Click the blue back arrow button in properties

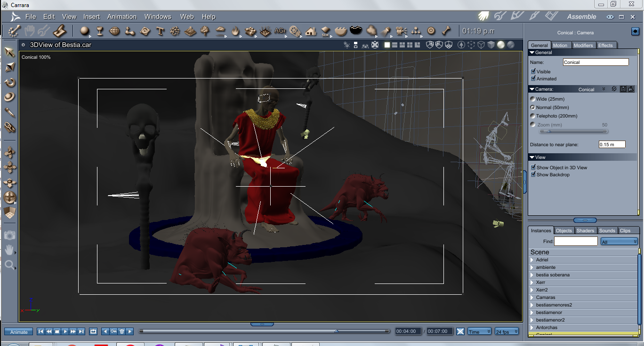(635, 31)
